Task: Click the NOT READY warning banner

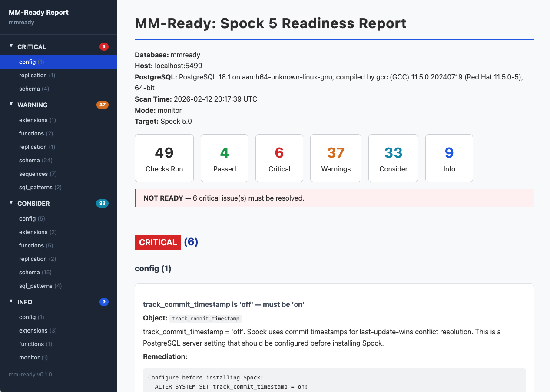Action: [335, 198]
